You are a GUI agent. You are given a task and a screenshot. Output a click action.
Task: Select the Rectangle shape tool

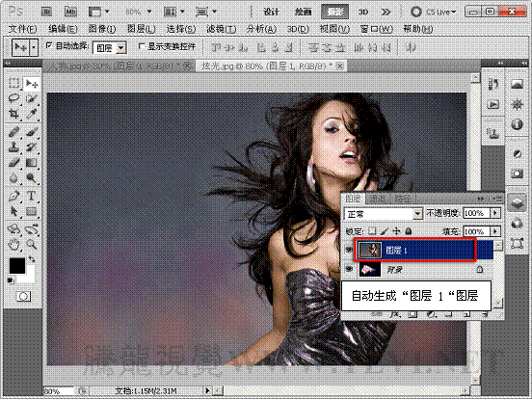(x=32, y=211)
